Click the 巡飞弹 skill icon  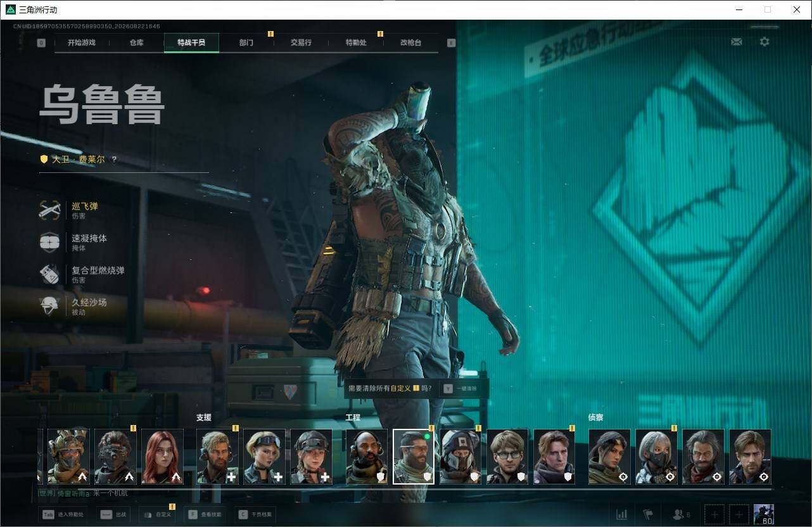49,210
